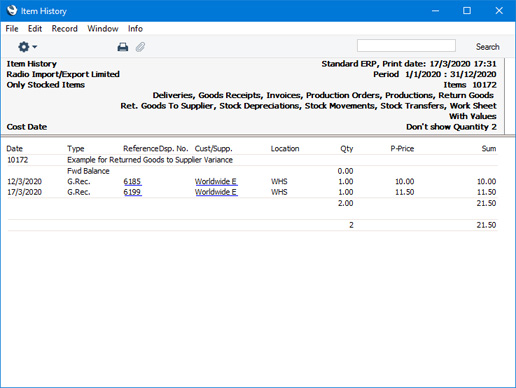Open the paperclip attachments icon
The image size is (516, 388).
coord(140,47)
